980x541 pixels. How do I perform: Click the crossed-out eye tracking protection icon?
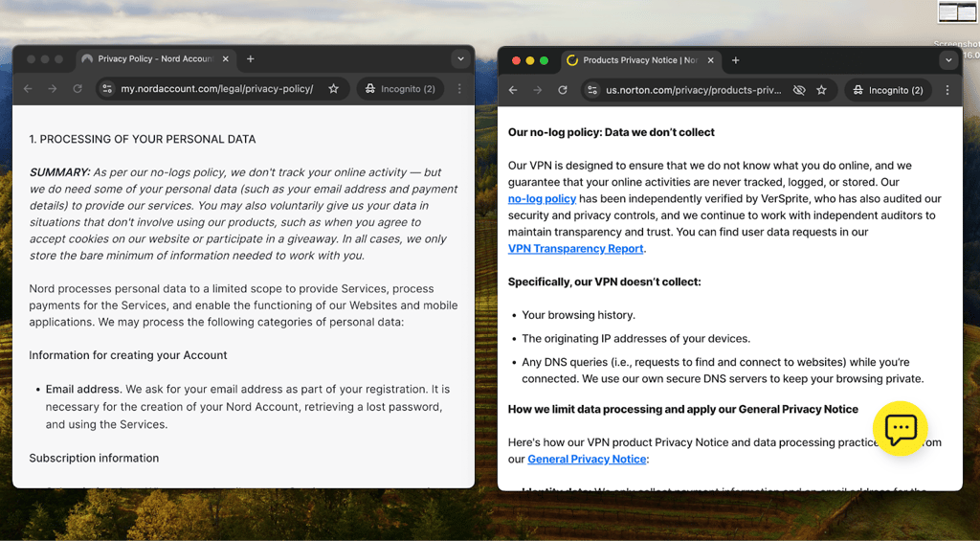click(x=799, y=90)
